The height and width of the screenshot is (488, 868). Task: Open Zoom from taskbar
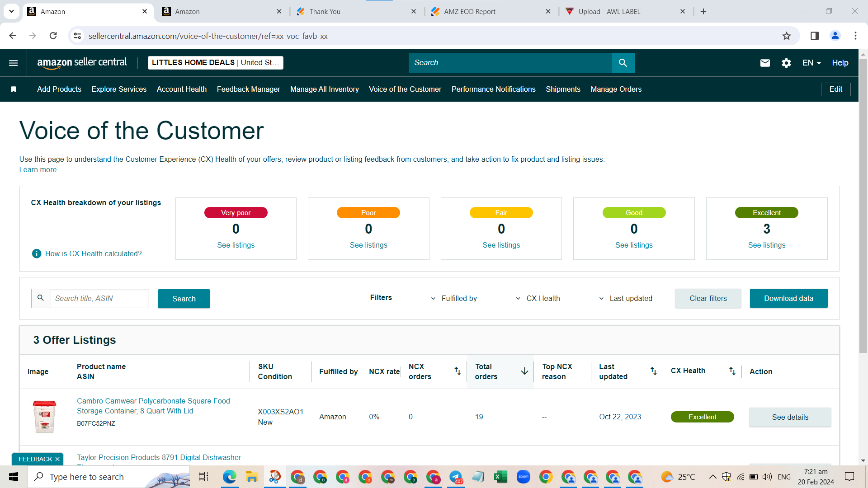523,477
